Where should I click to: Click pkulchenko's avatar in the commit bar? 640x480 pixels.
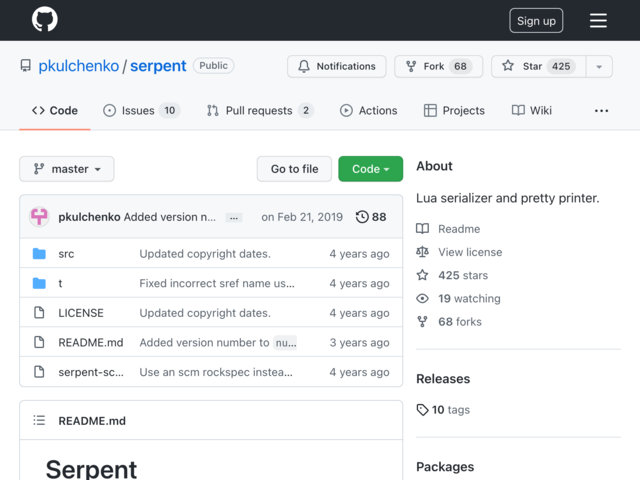(39, 217)
